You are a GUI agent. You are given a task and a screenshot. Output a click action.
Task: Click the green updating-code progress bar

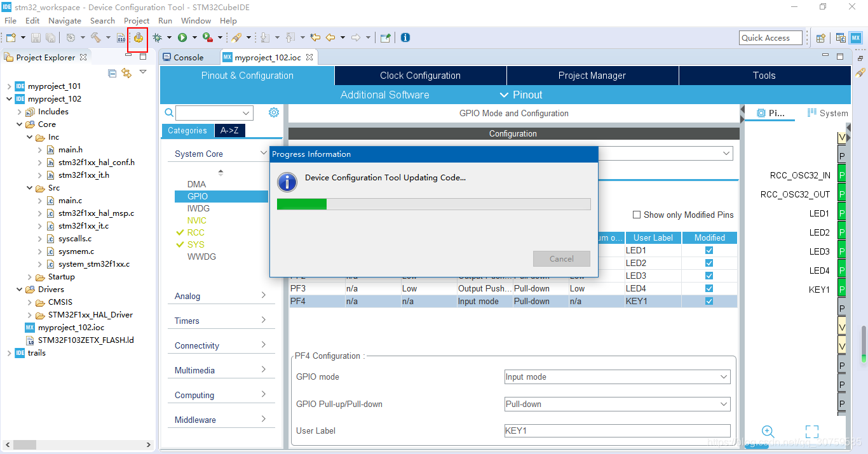(x=302, y=204)
